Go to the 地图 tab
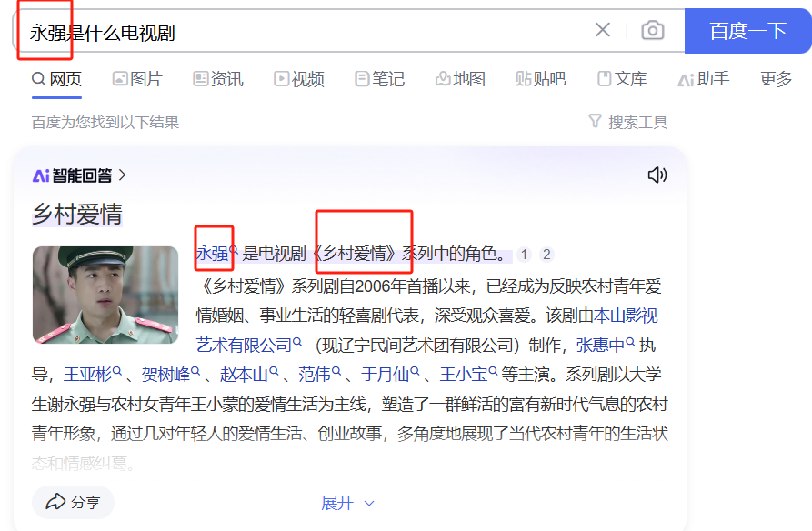812x531 pixels. tap(460, 79)
